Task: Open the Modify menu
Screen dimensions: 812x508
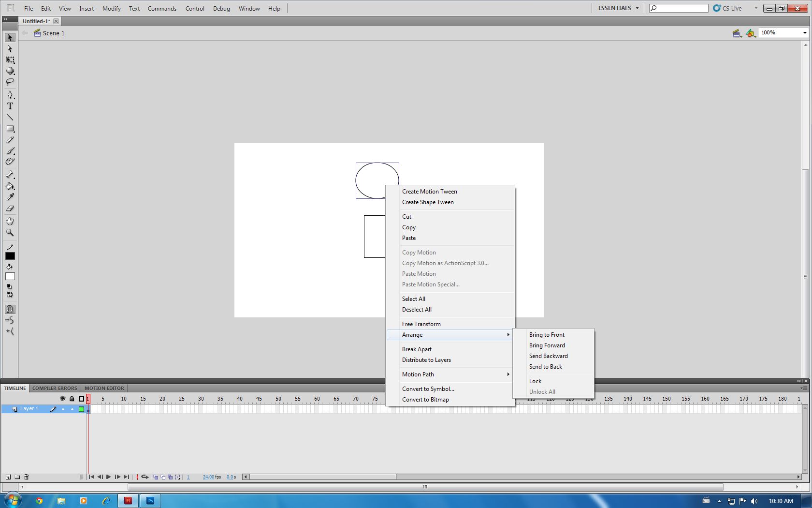Action: coord(111,8)
